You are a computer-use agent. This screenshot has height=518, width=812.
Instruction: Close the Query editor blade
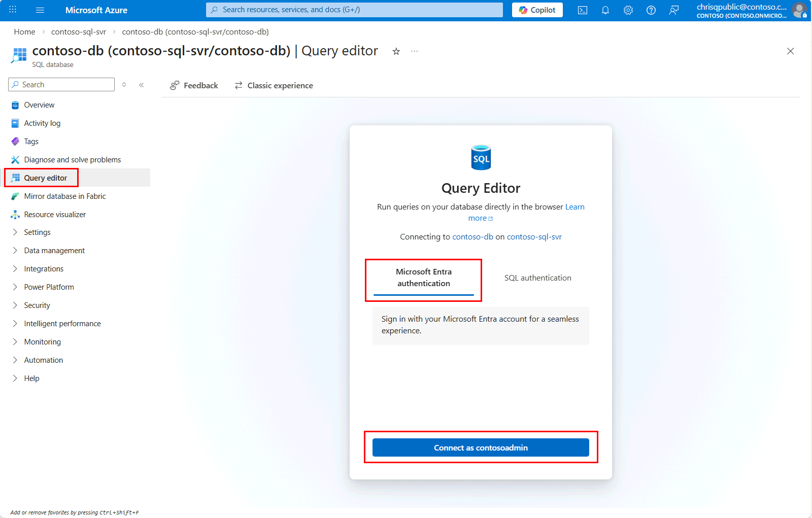click(790, 51)
